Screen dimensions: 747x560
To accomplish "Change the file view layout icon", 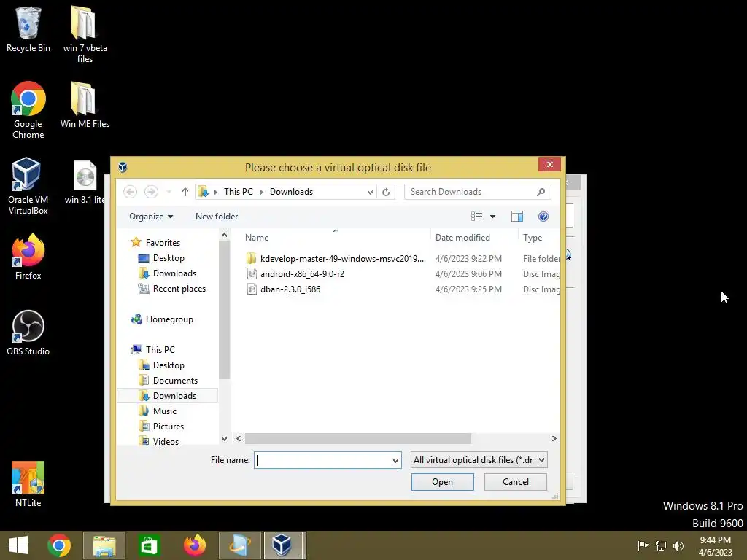I will [x=477, y=217].
